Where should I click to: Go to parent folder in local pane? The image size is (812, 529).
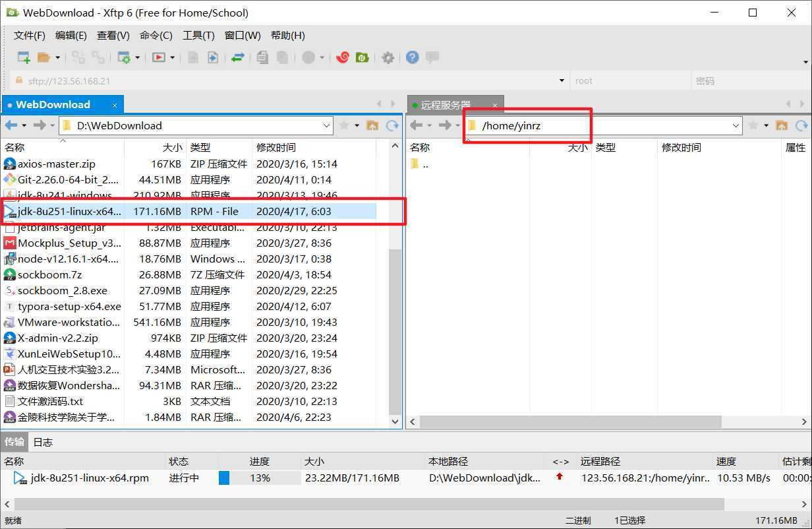click(372, 125)
